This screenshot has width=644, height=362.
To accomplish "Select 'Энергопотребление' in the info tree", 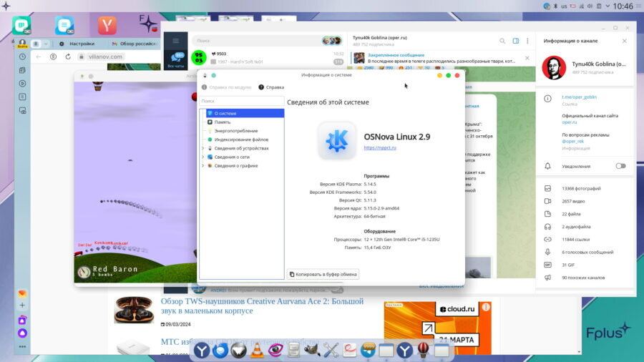I will coord(235,130).
